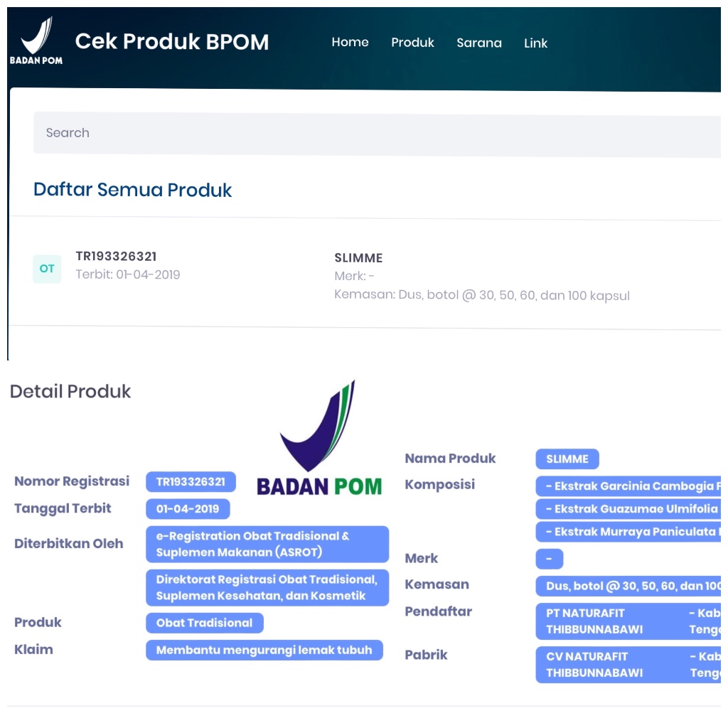Click the 01-04-2019 issue date badge
Viewport: 728px width, 728px height.
point(188,509)
